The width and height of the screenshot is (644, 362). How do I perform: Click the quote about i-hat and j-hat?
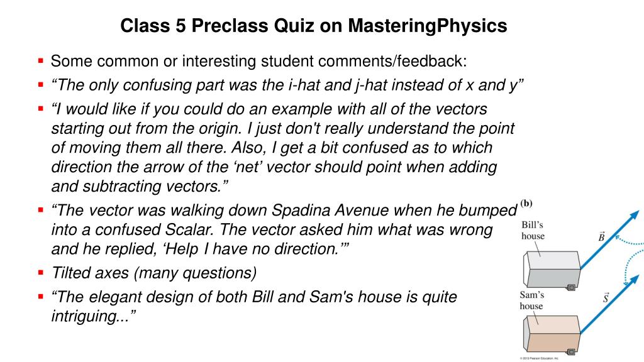tap(287, 85)
